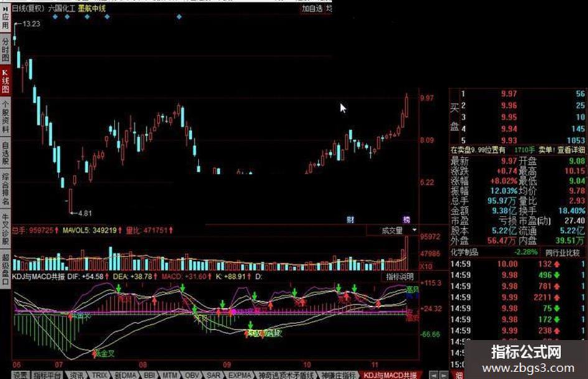The image size is (588, 379).
Task: Switch indicator to MTM
Action: click(x=170, y=375)
